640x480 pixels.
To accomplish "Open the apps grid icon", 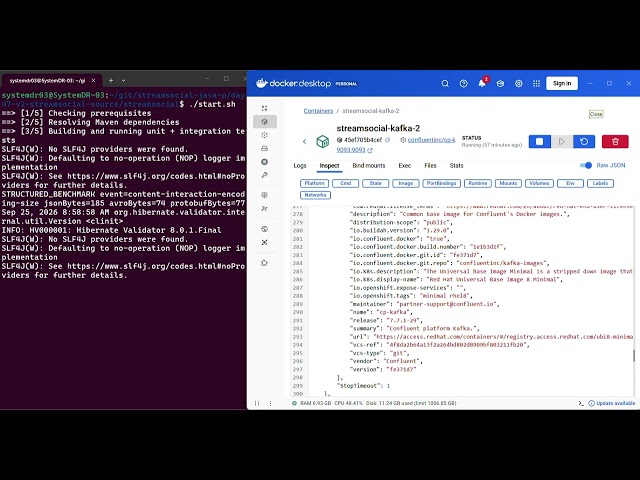I will pos(536,84).
